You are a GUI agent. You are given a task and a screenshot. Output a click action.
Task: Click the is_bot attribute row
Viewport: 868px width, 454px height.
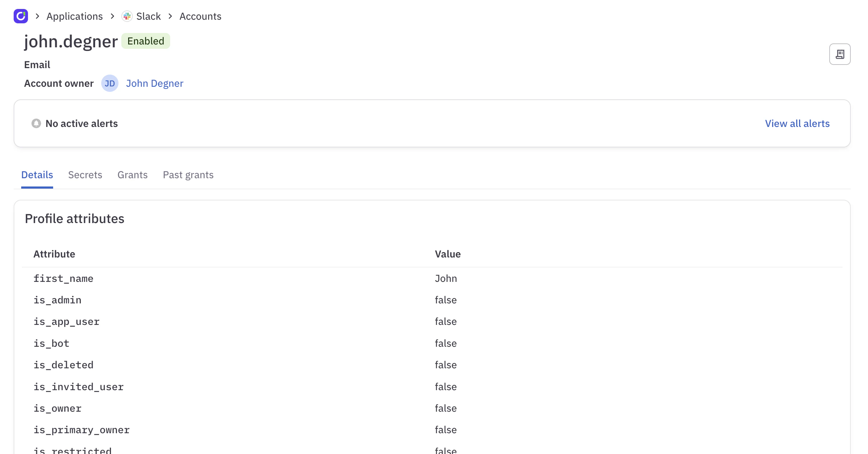[x=51, y=343]
